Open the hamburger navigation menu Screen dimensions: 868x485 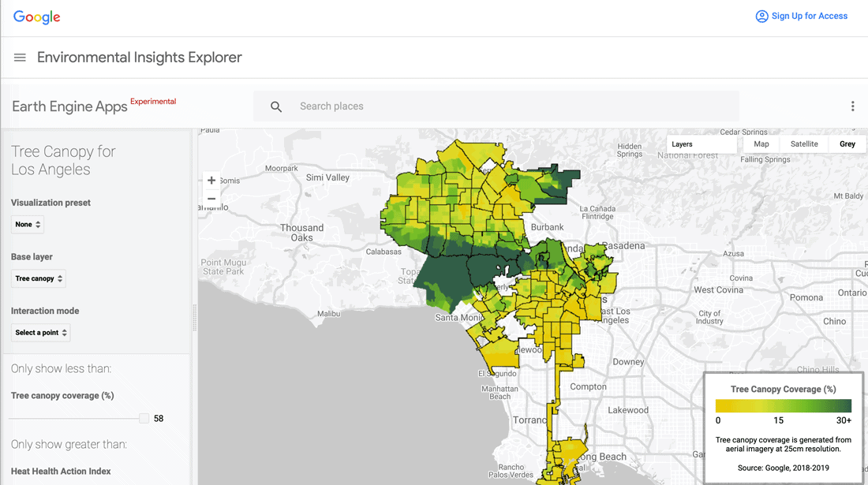tap(20, 58)
